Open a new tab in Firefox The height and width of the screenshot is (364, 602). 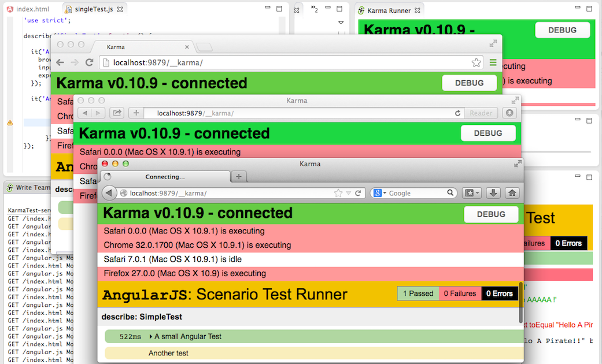click(x=239, y=176)
